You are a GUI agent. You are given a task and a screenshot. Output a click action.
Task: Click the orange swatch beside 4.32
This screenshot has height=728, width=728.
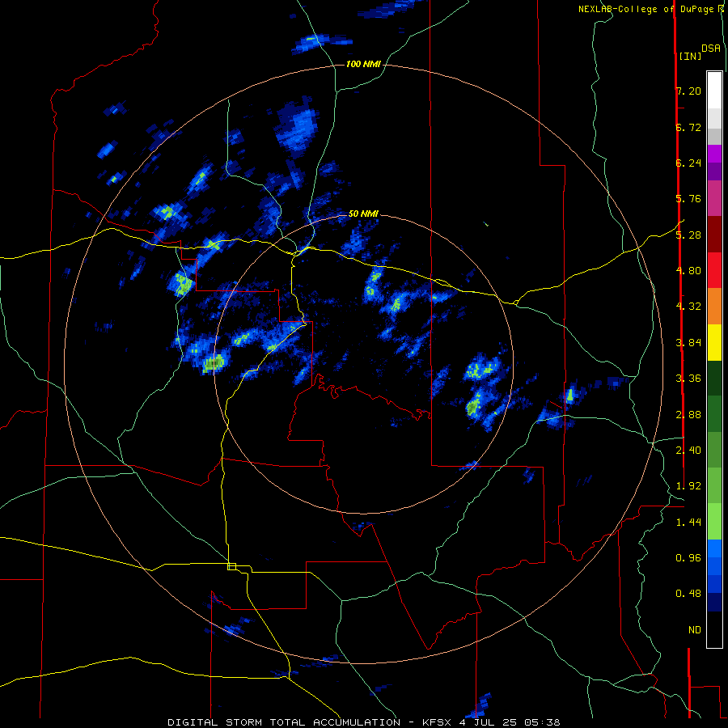click(714, 307)
